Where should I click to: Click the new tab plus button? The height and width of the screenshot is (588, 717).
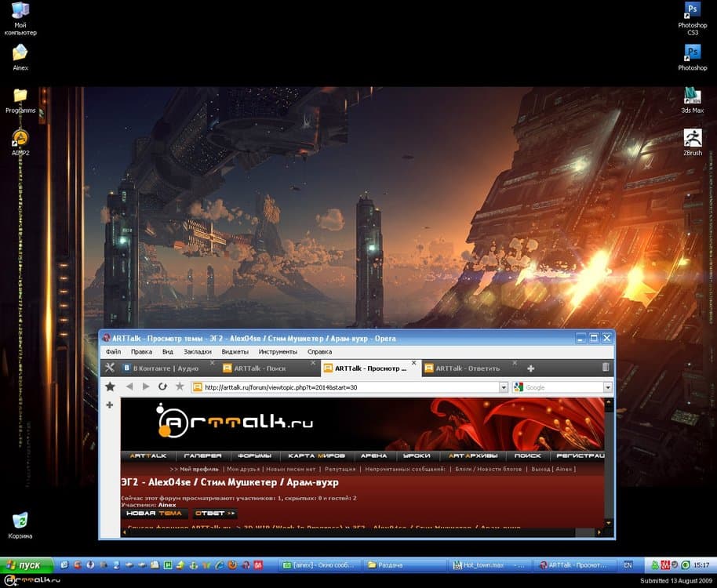[531, 368]
